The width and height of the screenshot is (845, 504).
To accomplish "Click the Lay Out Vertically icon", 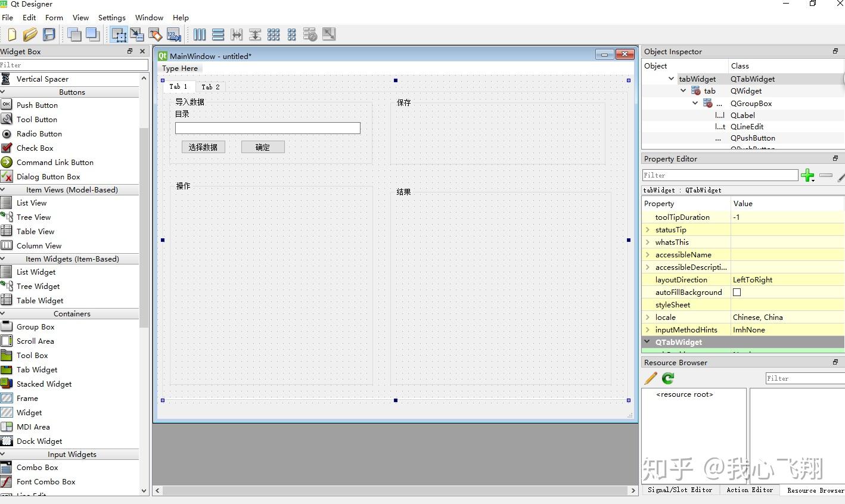I will (219, 34).
